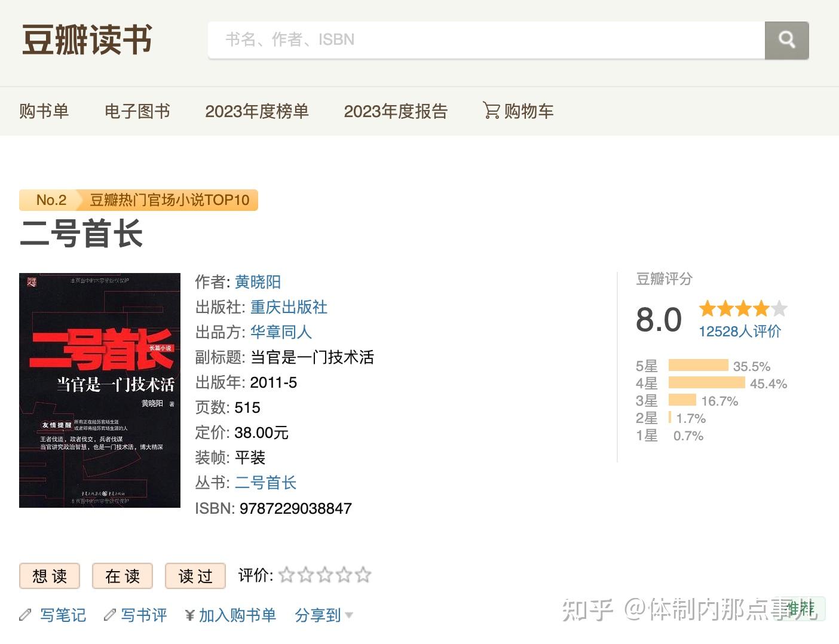Click the pencil icon beside 写笔记

pos(25,615)
